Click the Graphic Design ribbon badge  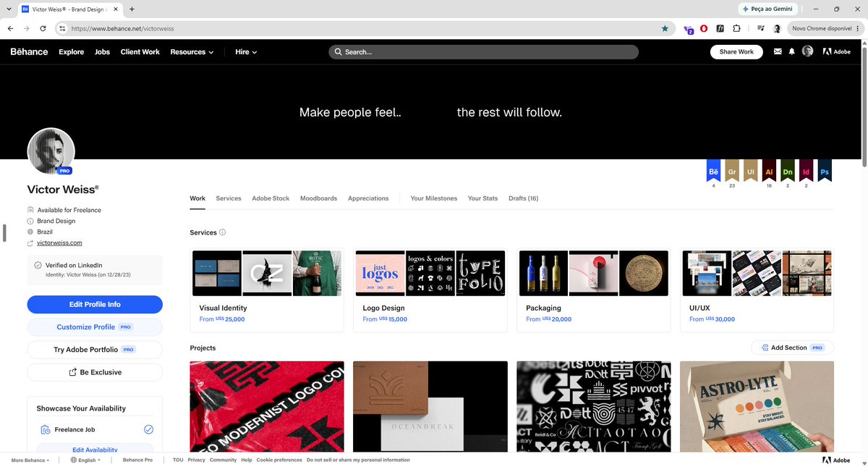732,170
